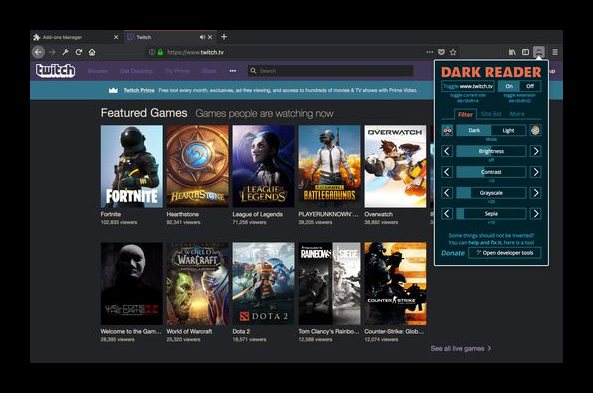The image size is (593, 393).
Task: Turn Dark Reader Off
Action: click(530, 86)
